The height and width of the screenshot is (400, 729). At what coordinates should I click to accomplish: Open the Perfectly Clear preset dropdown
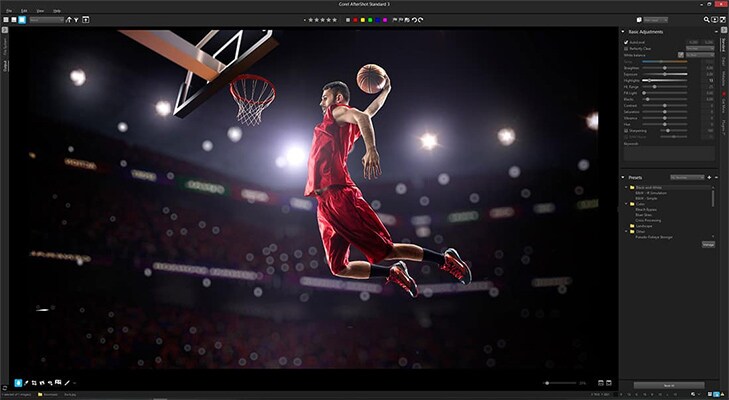(x=700, y=49)
